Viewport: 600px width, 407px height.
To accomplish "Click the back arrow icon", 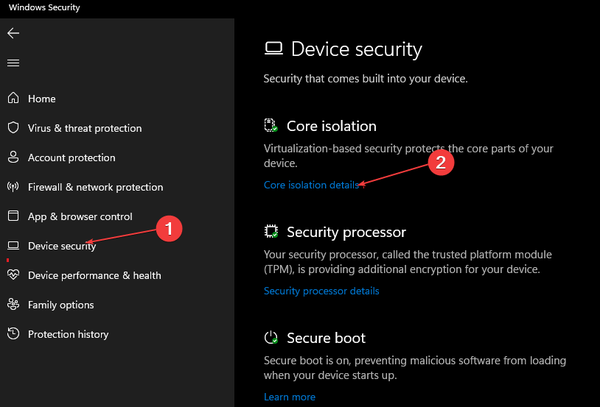I will (x=13, y=33).
